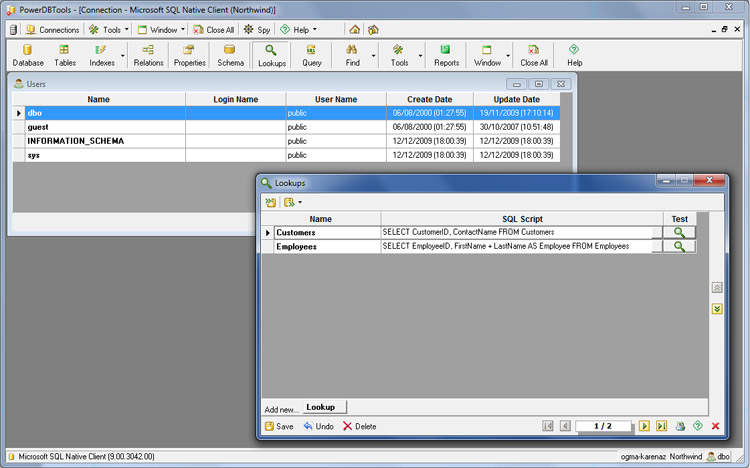Test the Employees lookup script

(678, 246)
